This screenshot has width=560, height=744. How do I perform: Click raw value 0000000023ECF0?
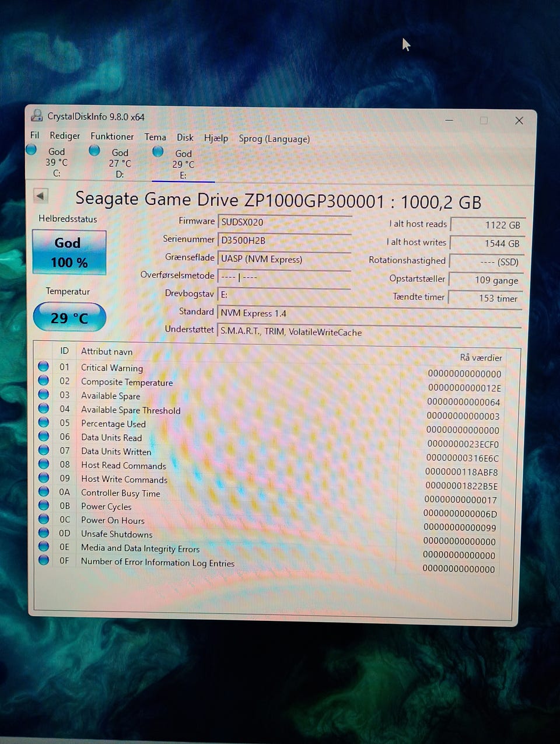point(463,444)
